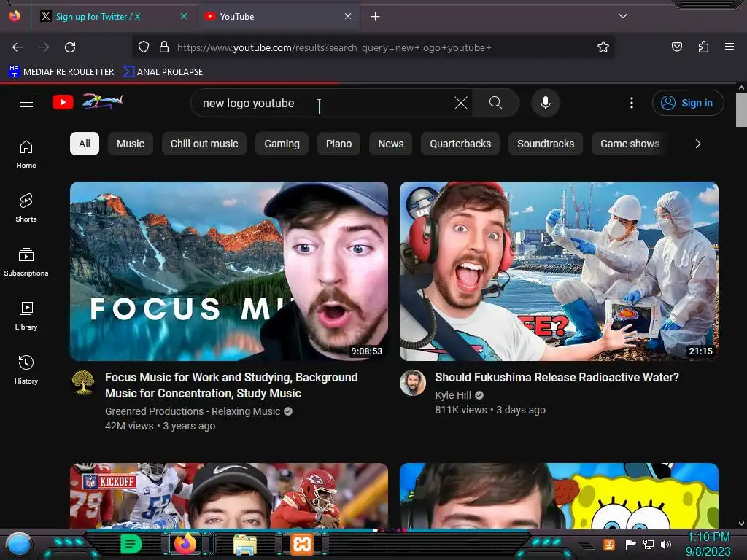The image size is (747, 560).
Task: Filter by Chill-out music chip
Action: (204, 144)
